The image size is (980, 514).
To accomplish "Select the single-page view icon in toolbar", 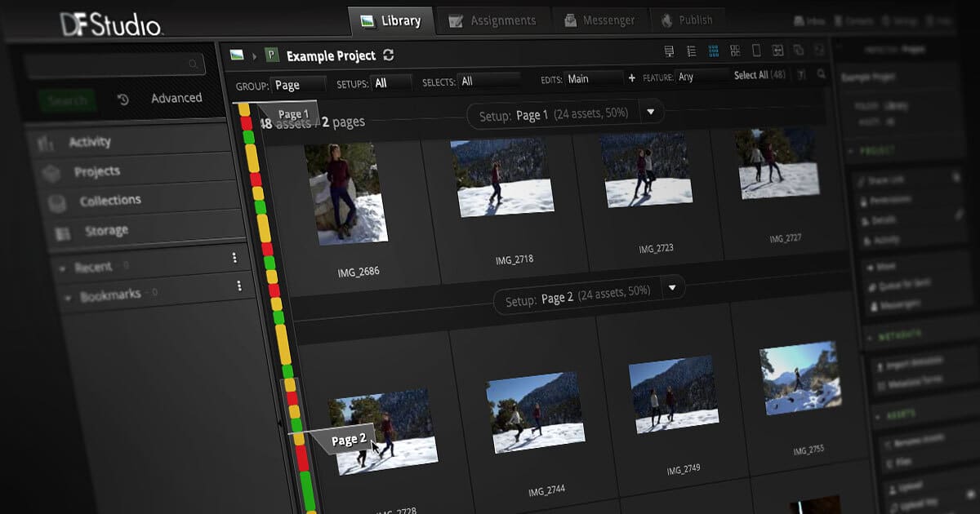I will (x=756, y=51).
